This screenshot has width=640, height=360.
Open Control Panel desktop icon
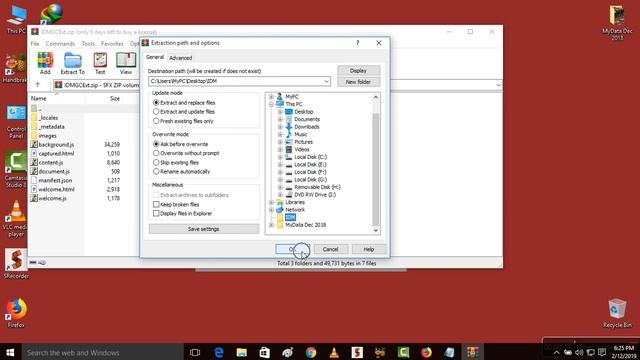click(x=16, y=122)
